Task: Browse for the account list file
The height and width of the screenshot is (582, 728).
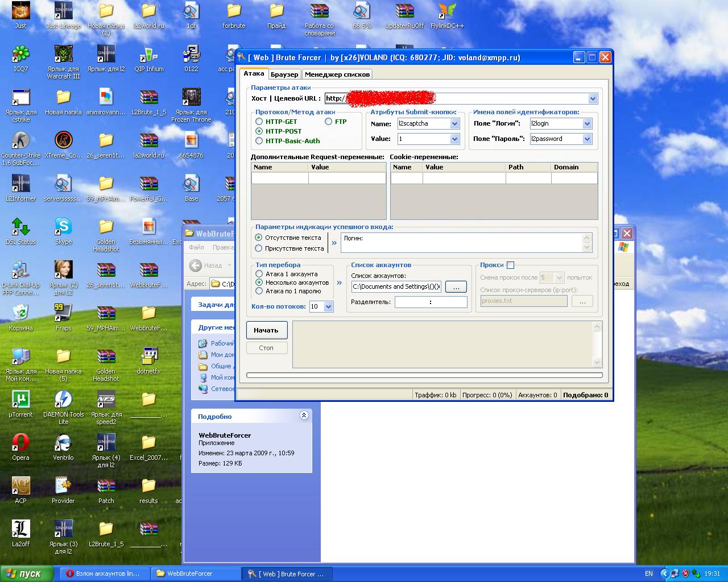Action: point(456,287)
